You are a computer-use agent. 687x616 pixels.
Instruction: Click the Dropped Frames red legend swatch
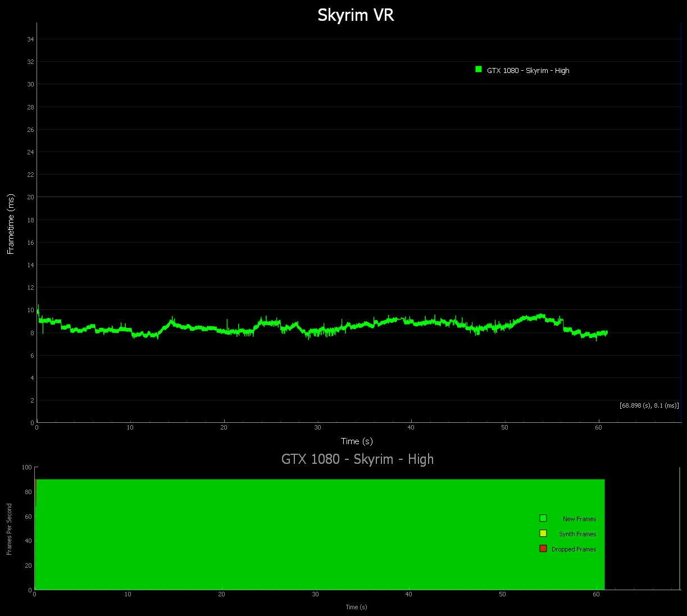tap(543, 549)
